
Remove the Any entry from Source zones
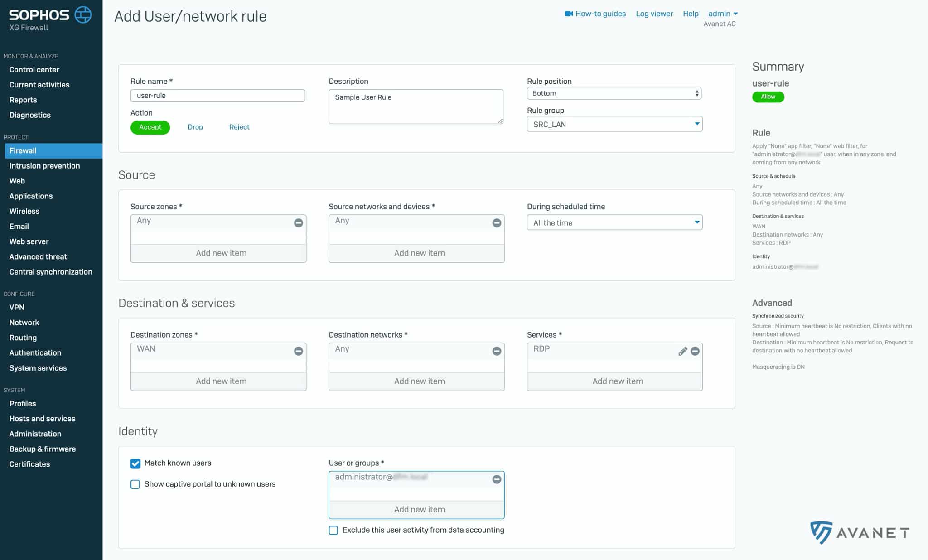click(x=298, y=223)
